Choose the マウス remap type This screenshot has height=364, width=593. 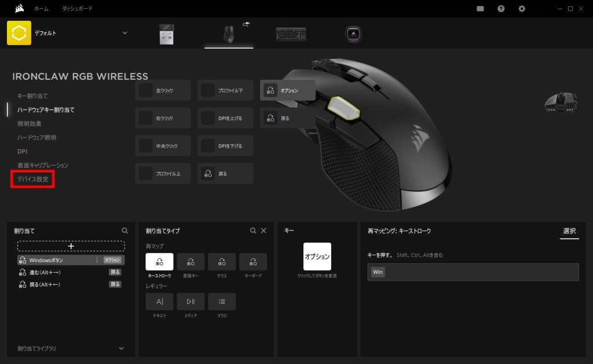(x=222, y=262)
